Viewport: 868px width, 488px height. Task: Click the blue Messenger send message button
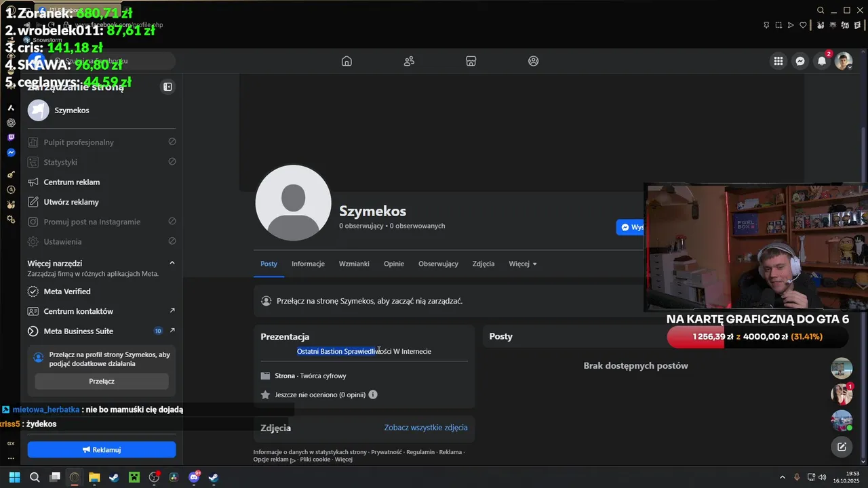pyautogui.click(x=631, y=227)
